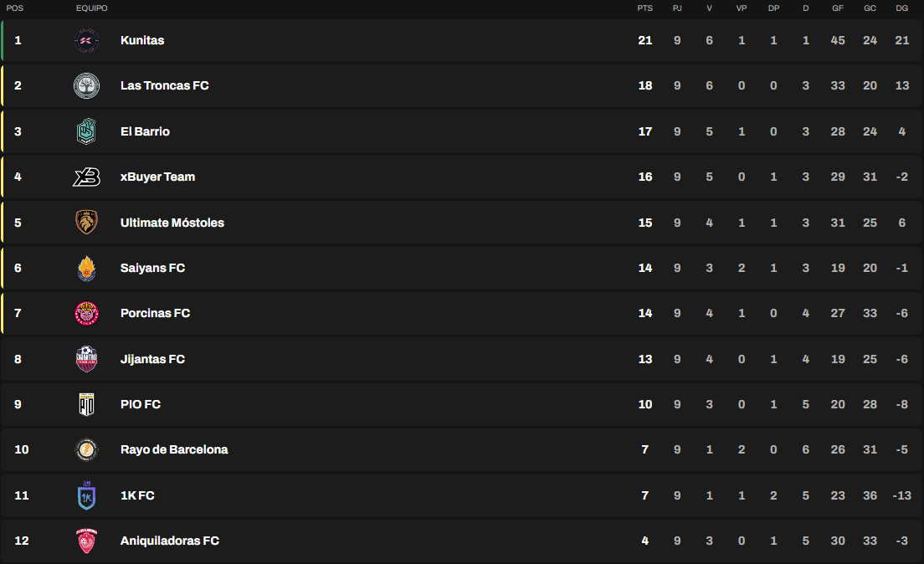
Task: Open the Kunitas team name link
Action: [142, 41]
